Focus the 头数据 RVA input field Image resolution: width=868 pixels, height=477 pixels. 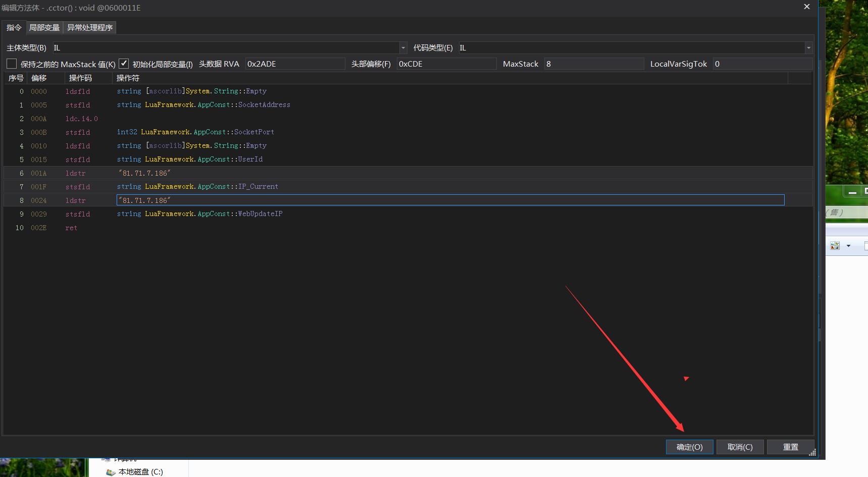[294, 64]
